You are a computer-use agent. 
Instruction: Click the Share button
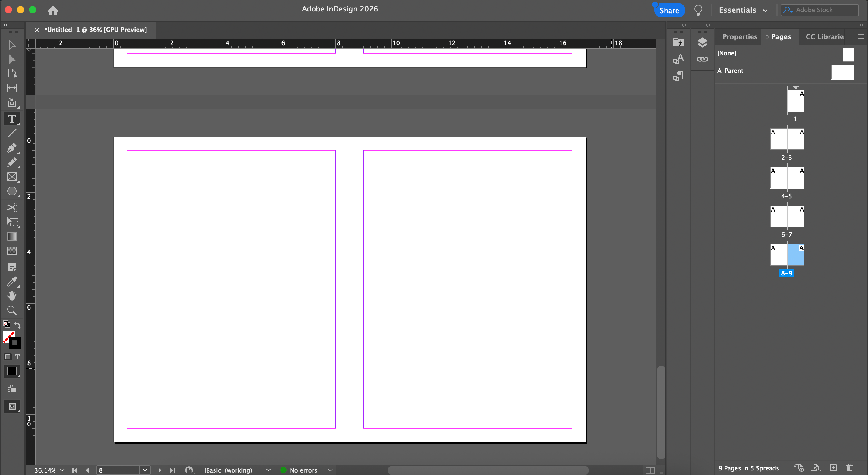point(669,11)
